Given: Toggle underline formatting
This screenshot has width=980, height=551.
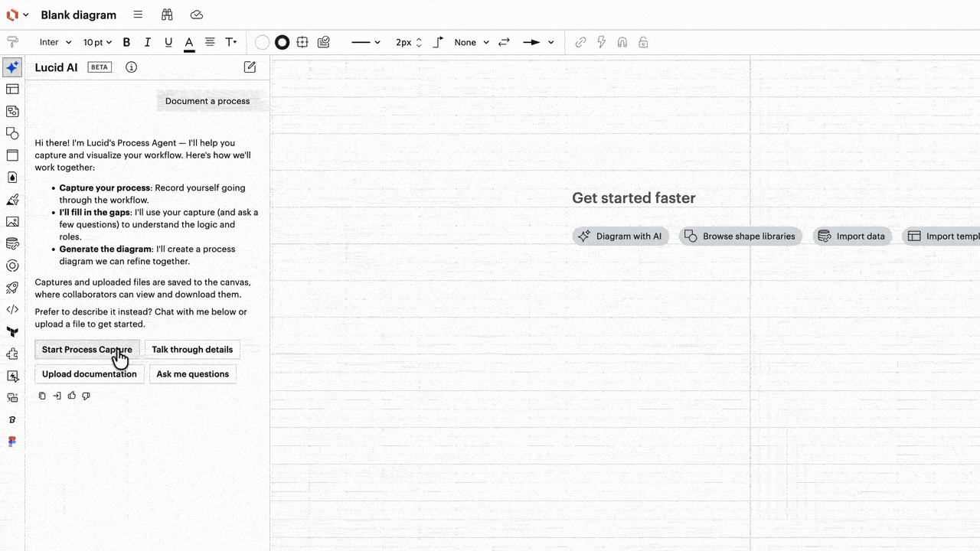Looking at the screenshot, I should 168,43.
